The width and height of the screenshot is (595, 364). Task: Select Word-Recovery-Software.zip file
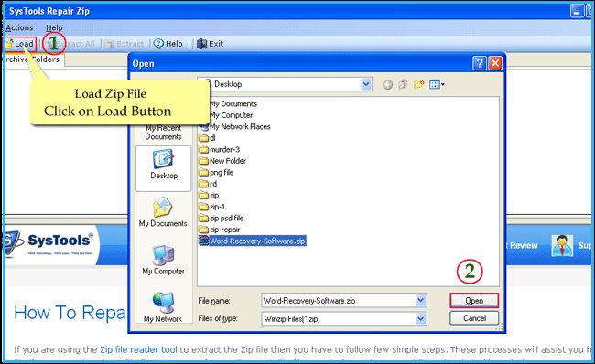point(253,241)
